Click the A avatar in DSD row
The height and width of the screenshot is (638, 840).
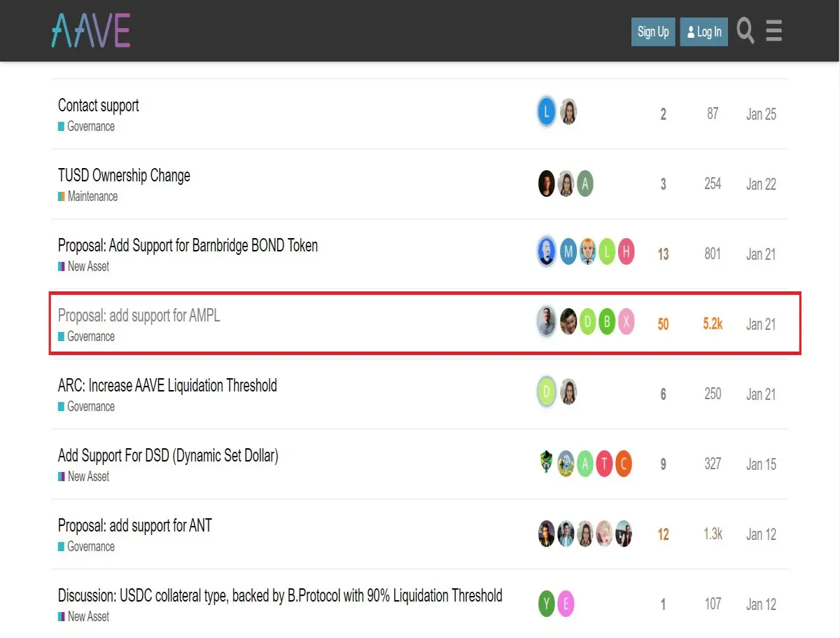coord(585,463)
